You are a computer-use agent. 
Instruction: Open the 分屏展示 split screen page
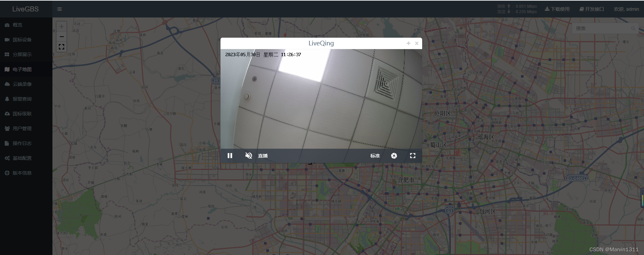(x=26, y=54)
